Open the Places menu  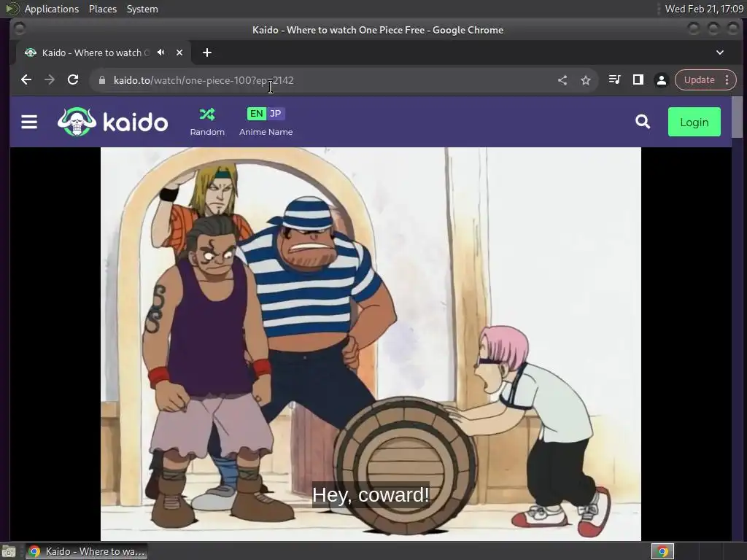click(102, 9)
